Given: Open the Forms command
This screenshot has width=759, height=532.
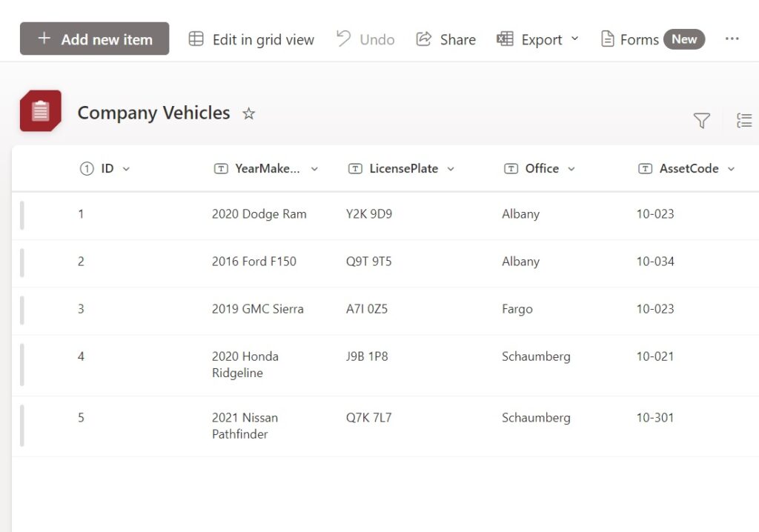Looking at the screenshot, I should [630, 39].
